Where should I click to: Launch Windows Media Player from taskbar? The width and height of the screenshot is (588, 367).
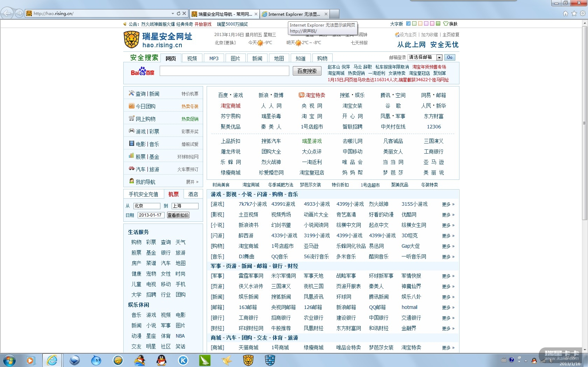[30, 360]
